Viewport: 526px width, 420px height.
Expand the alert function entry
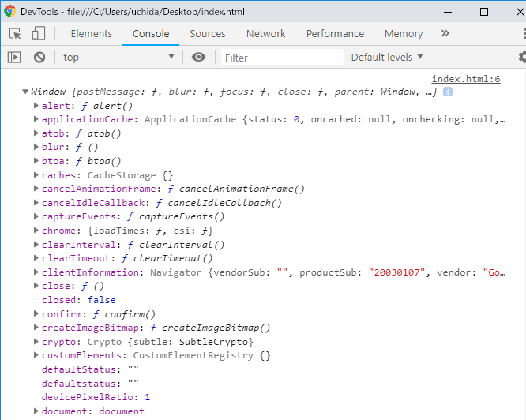coord(36,106)
